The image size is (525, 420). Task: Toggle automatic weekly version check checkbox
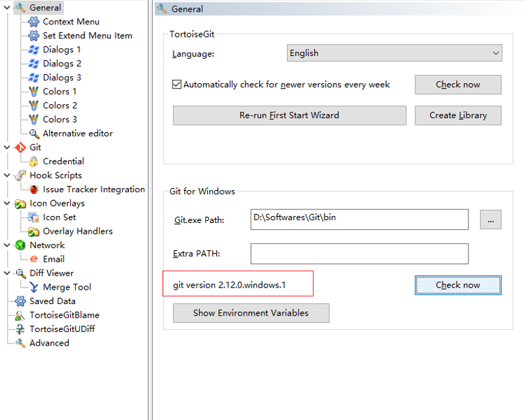coord(177,85)
